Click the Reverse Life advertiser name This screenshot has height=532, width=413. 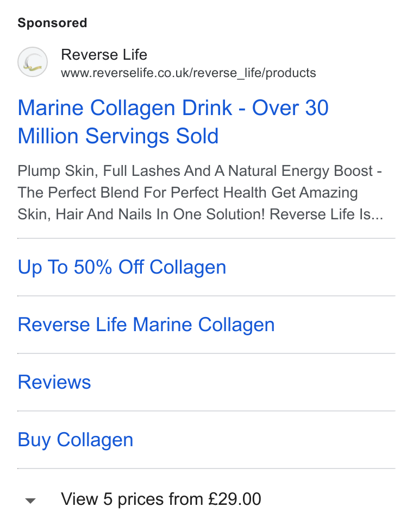click(104, 55)
